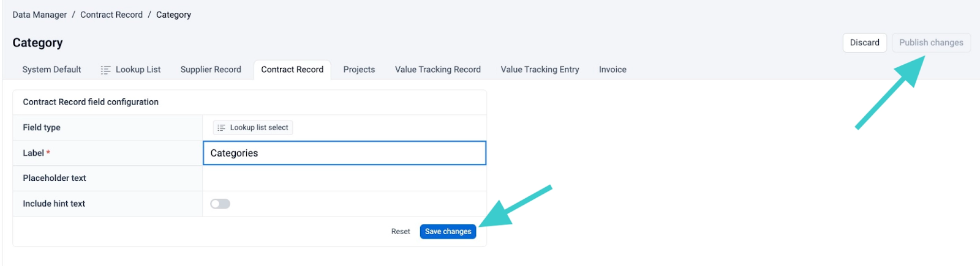980x266 pixels.
Task: Switch to the Value Tracking Entry tab
Action: (540, 70)
